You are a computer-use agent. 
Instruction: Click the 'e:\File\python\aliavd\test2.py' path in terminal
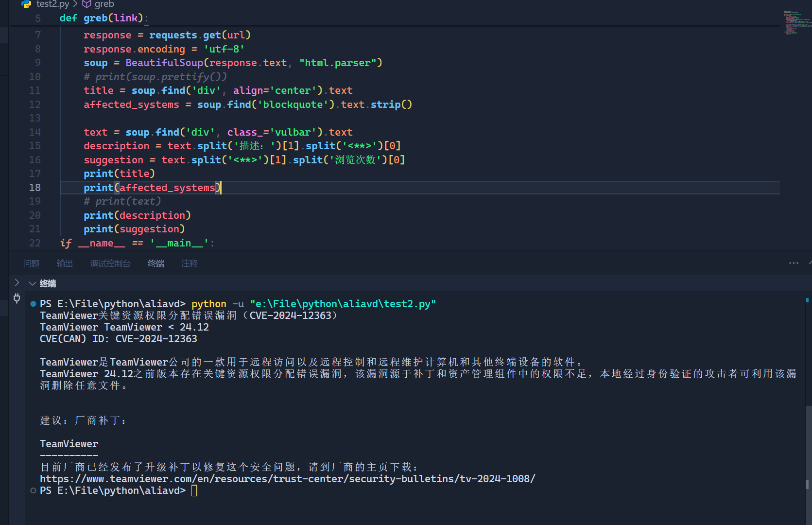click(343, 304)
